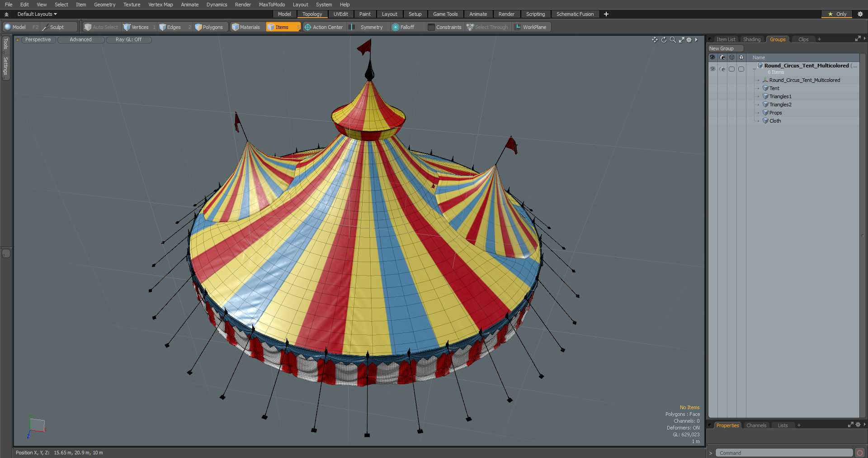
Task: Expand the Tent item
Action: point(759,88)
